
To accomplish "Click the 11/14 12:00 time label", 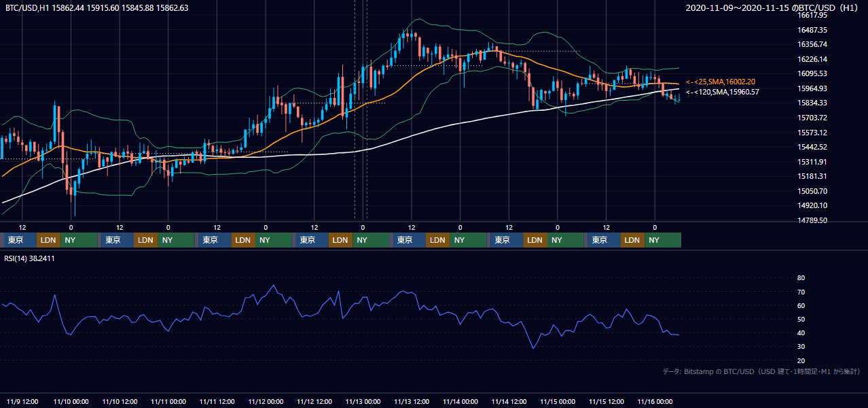I will [x=509, y=402].
